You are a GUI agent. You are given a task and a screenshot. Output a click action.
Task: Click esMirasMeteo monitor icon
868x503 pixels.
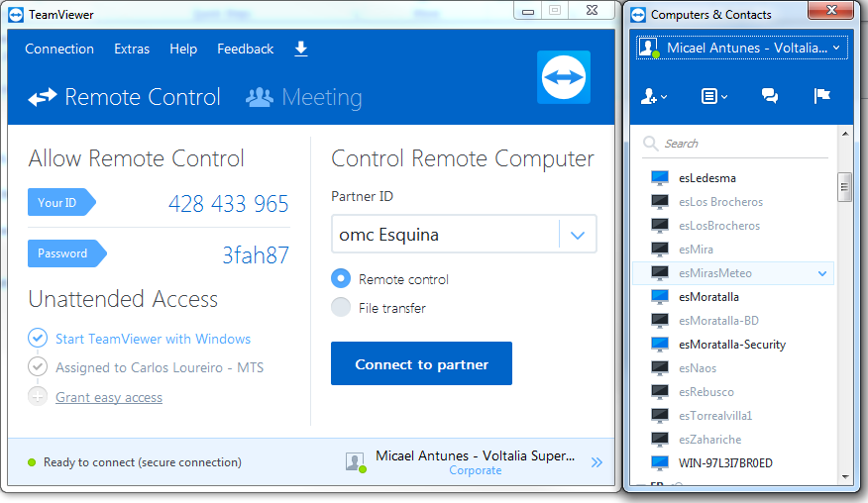(660, 273)
